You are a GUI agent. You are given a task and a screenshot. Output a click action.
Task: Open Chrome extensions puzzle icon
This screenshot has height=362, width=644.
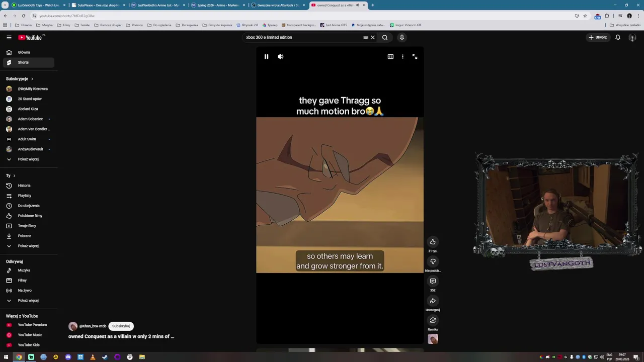click(x=607, y=16)
